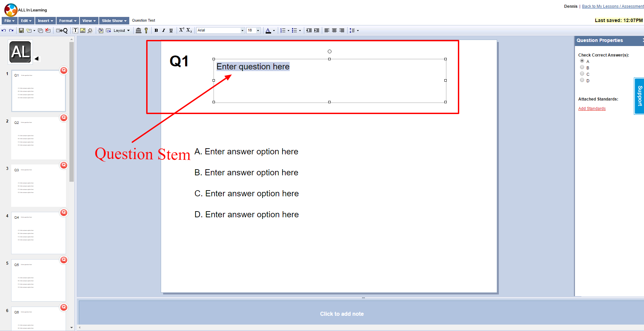Open the font color picker

pyautogui.click(x=274, y=30)
